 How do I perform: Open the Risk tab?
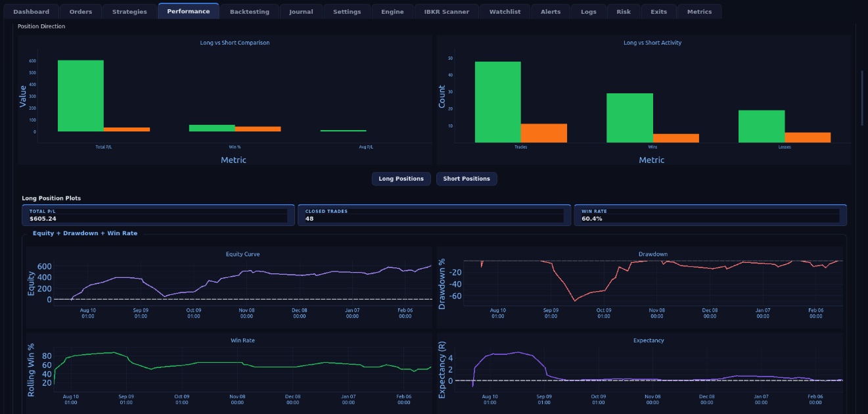(x=623, y=11)
